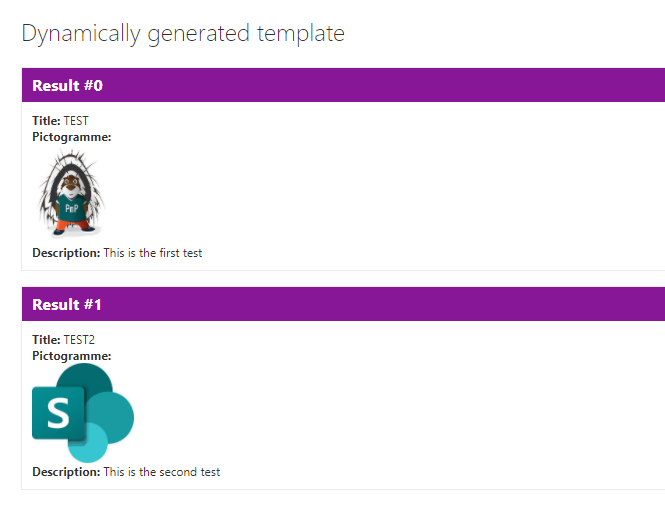
Task: Click the Pictogramme label in Result #1
Action: (x=72, y=356)
